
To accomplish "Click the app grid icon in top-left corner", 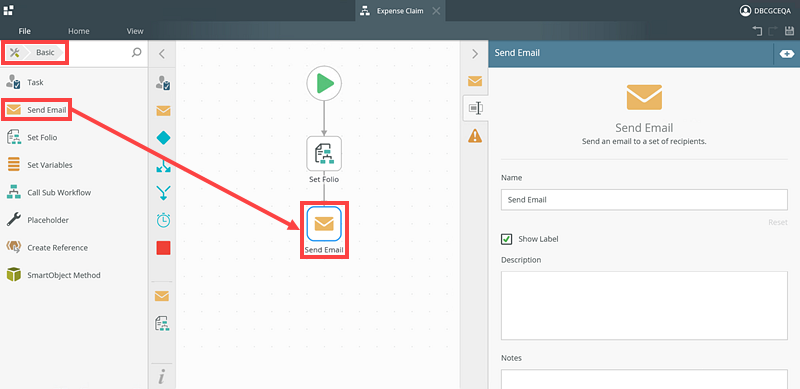I will (x=9, y=10).
